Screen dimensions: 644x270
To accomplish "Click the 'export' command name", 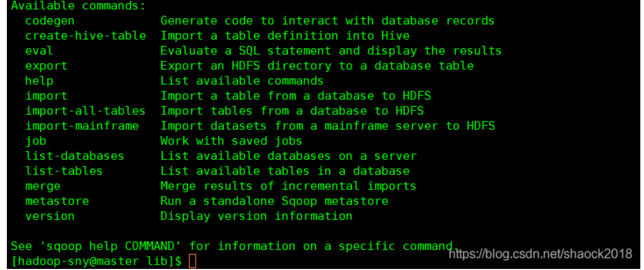I will point(46,66).
